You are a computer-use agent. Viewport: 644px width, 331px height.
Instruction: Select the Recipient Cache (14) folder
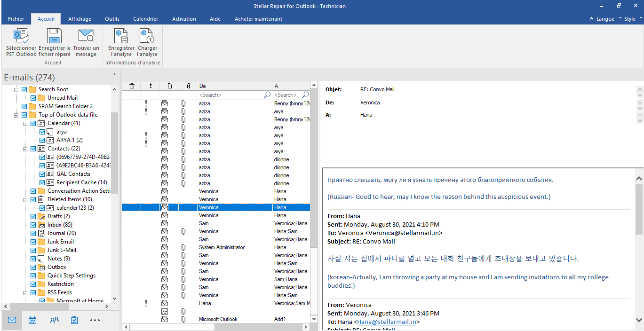(x=82, y=182)
